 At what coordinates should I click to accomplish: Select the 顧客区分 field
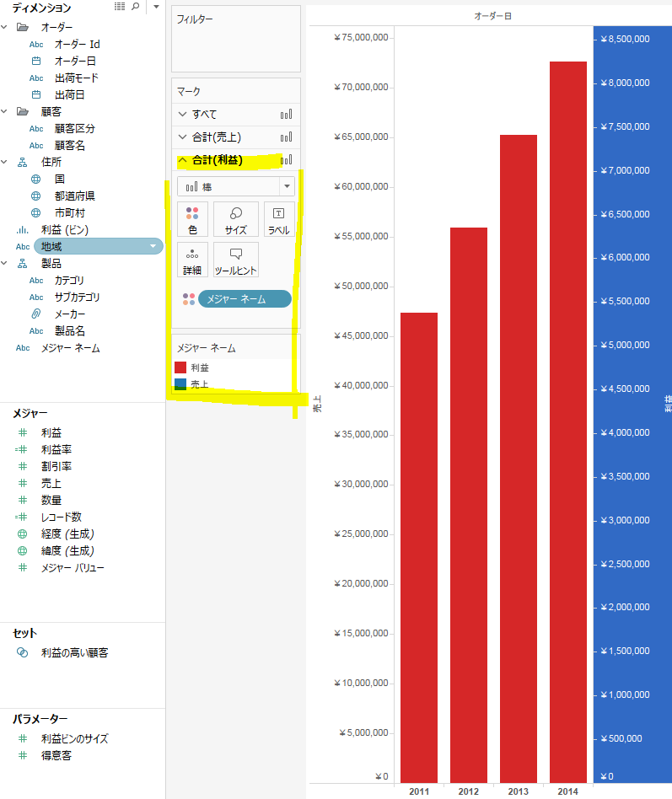click(74, 128)
